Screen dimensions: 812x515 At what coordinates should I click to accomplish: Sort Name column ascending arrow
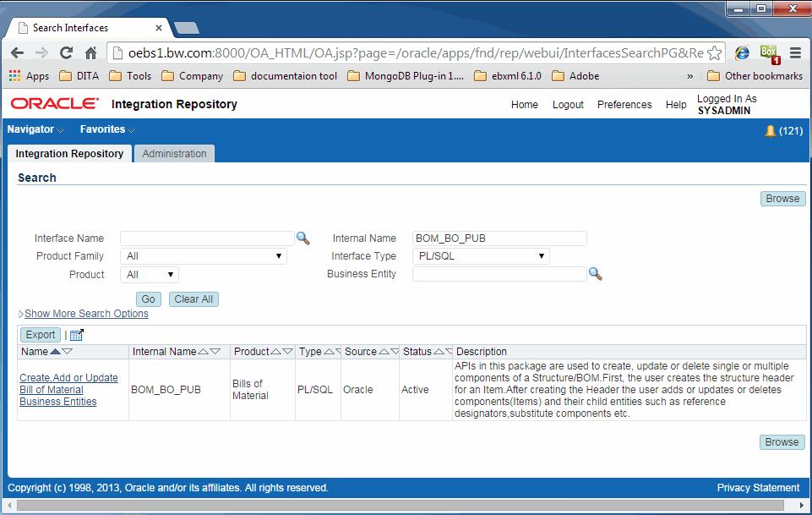55,351
